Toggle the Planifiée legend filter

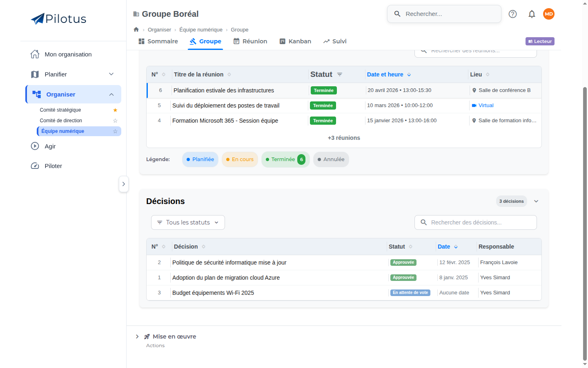[200, 159]
